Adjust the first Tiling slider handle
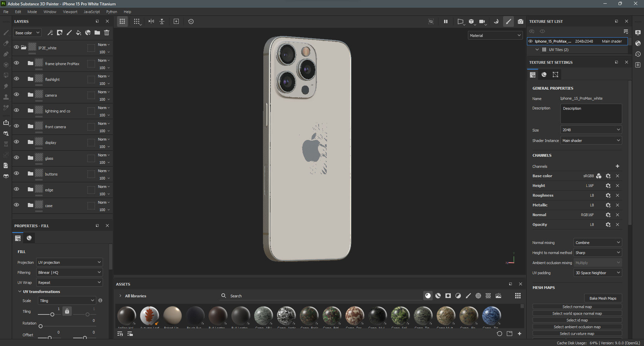Viewport: 644px width, 346px height. coord(52,314)
